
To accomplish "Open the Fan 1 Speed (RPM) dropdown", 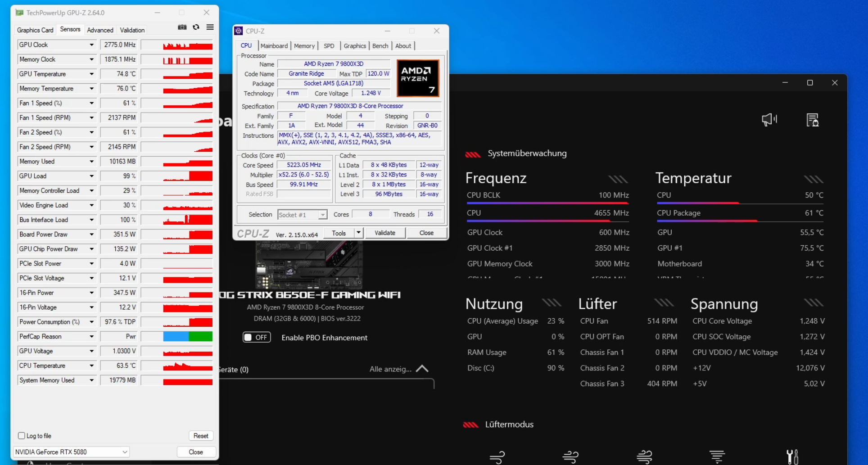I will (x=91, y=117).
